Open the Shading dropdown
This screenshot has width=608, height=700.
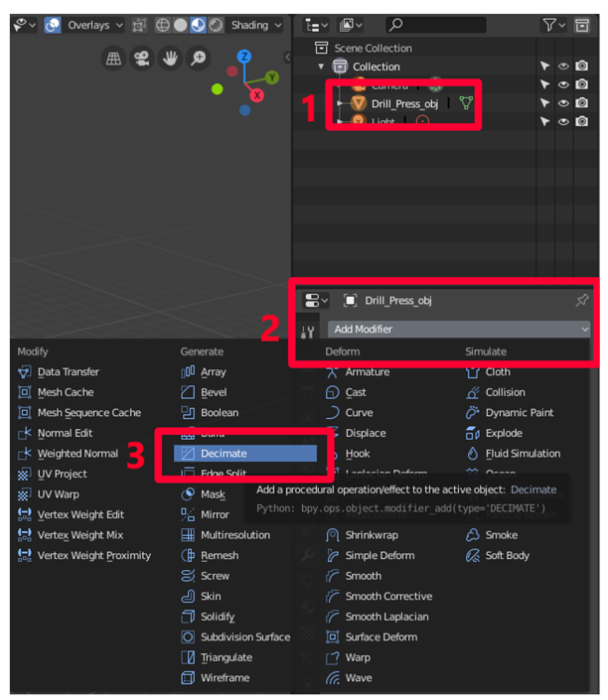pos(257,26)
